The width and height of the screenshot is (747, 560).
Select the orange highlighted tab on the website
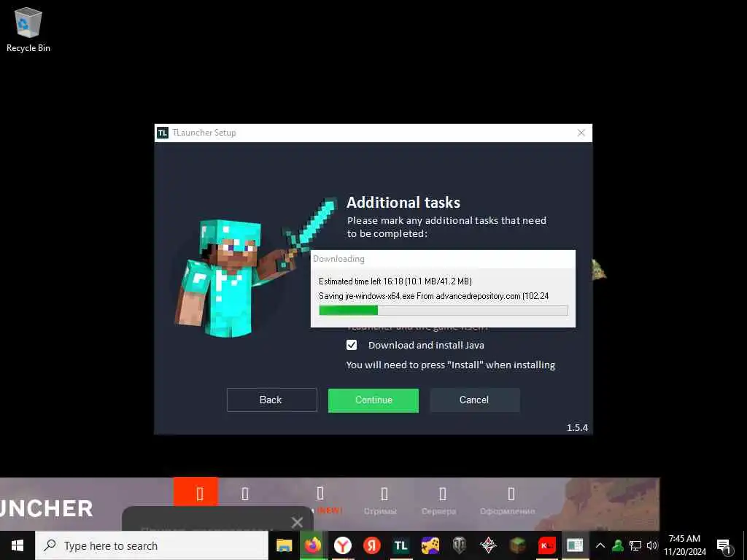(x=196, y=492)
